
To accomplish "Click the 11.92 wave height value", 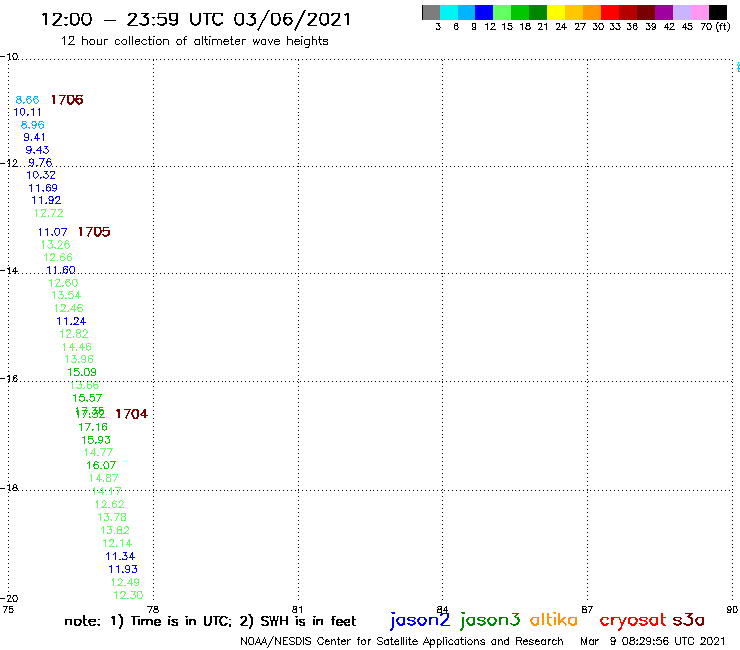I will [x=46, y=200].
